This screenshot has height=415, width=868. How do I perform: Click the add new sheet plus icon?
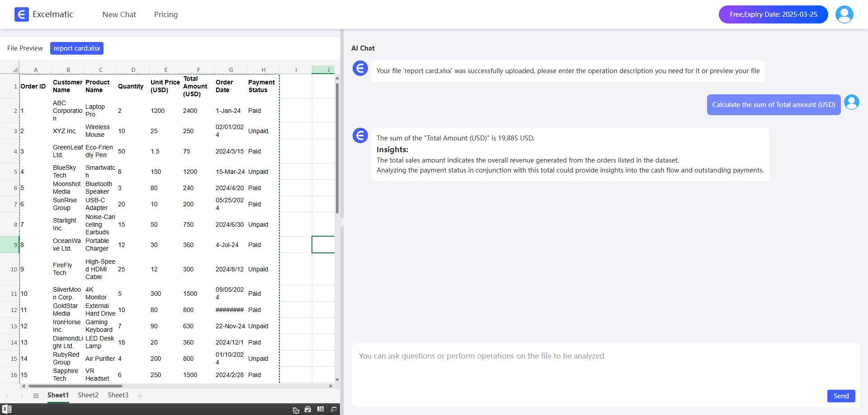tap(141, 396)
